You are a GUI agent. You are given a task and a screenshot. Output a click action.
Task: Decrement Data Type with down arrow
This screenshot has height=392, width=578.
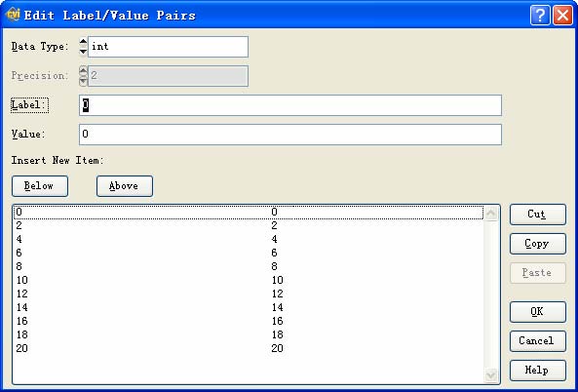[x=83, y=52]
